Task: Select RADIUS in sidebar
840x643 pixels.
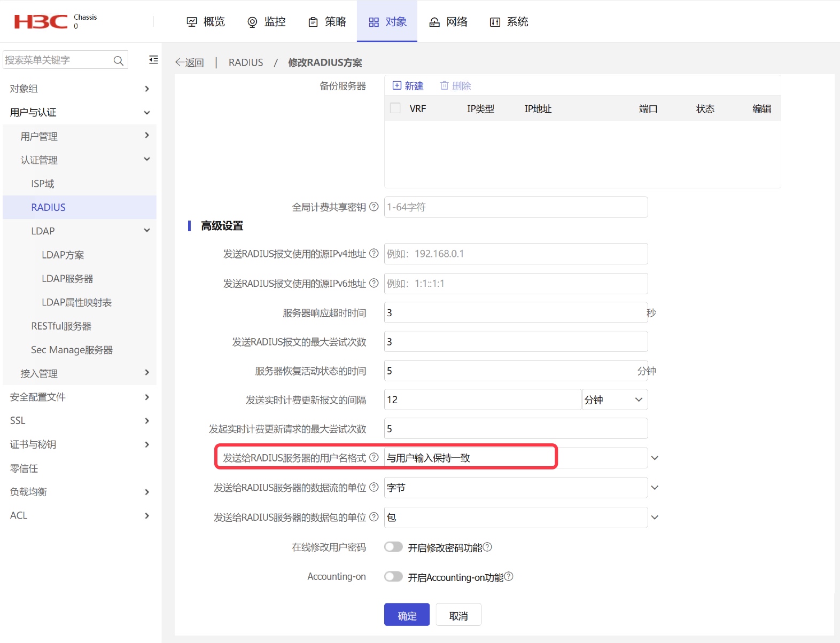Action: (x=80, y=207)
